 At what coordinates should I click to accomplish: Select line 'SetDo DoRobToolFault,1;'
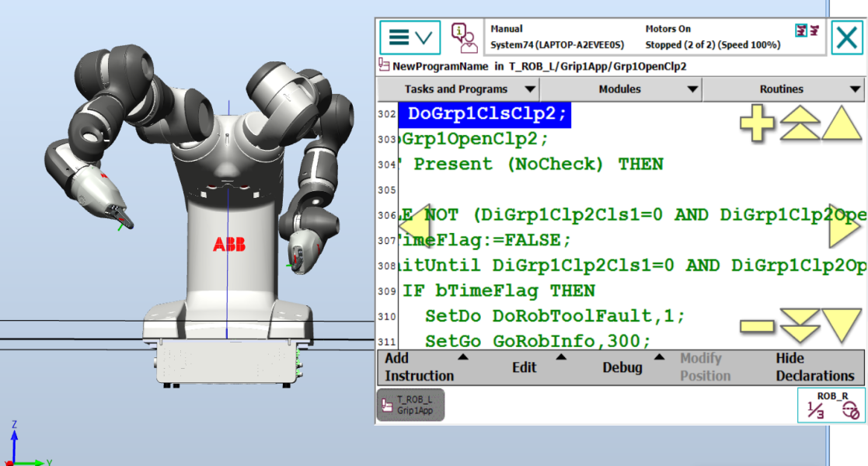tap(556, 316)
